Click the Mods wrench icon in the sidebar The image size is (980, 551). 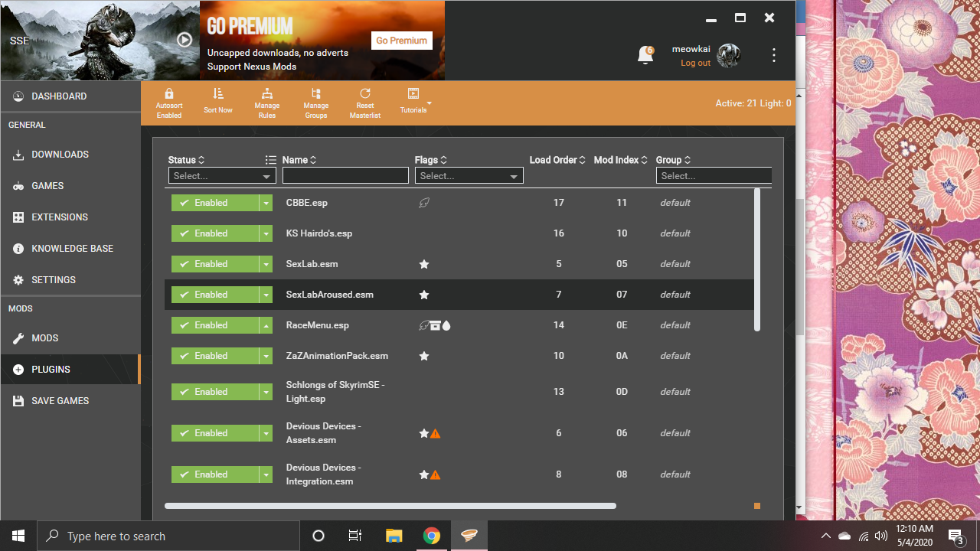coord(18,338)
